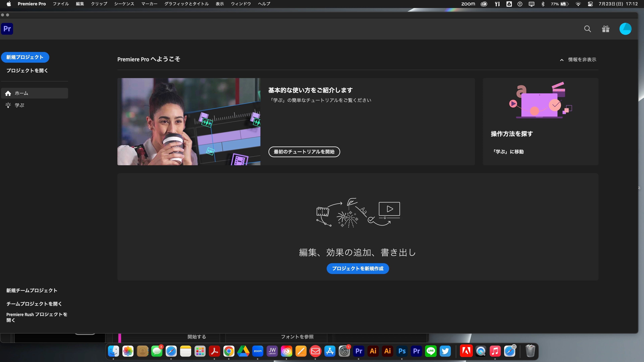The image size is (644, 362).
Task: Click the blue user profile avatar
Action: 625,29
